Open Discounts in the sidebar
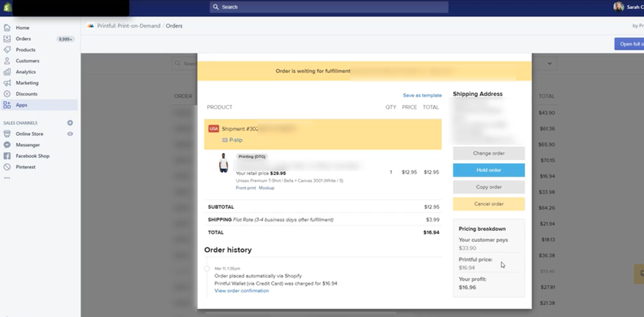The height and width of the screenshot is (317, 644). (x=26, y=94)
